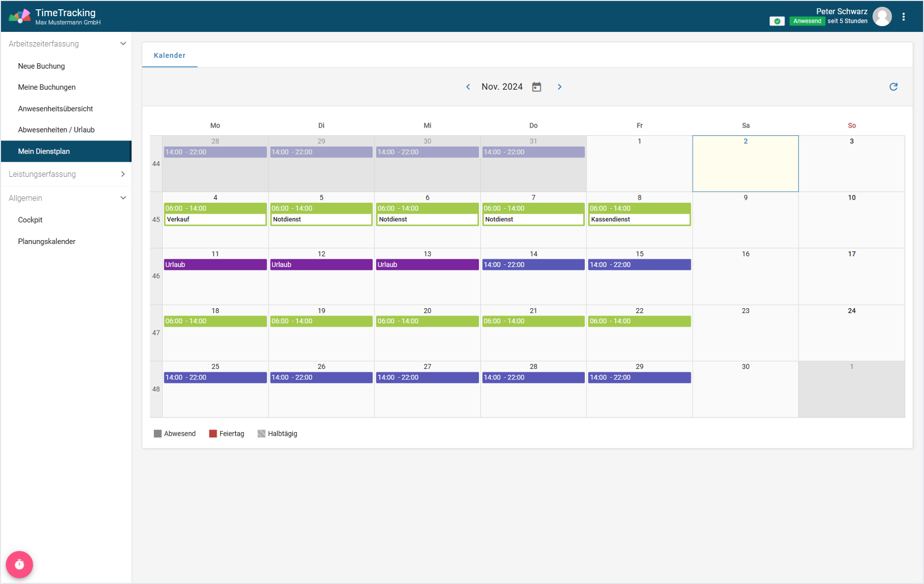The height and width of the screenshot is (584, 924).
Task: Collapse the Arbeitszeiterfassung section
Action: 123,44
